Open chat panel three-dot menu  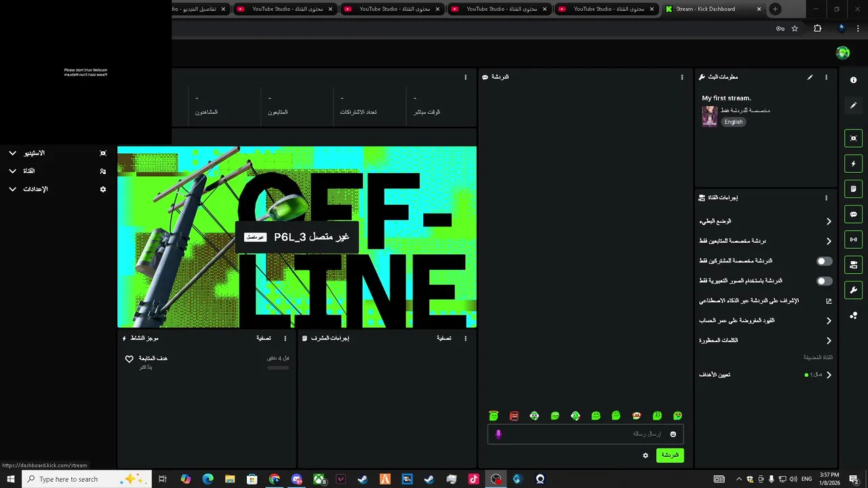(x=682, y=77)
